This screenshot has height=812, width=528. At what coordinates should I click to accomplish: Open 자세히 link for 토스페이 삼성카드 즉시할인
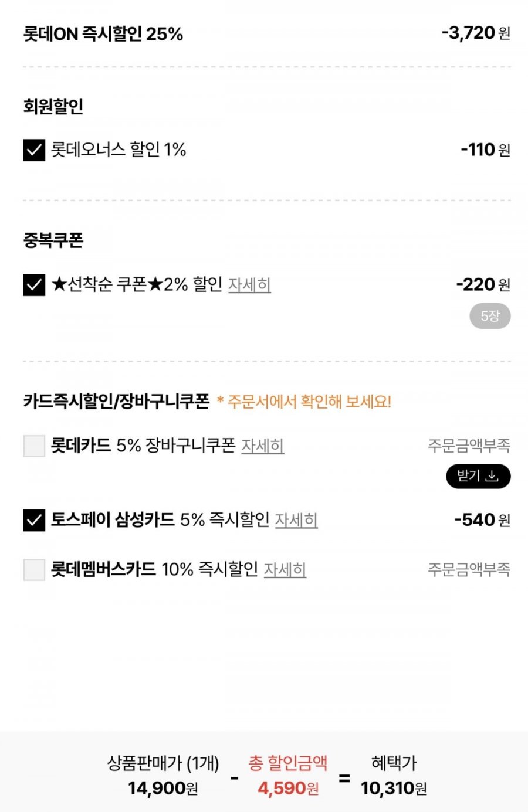[x=296, y=520]
